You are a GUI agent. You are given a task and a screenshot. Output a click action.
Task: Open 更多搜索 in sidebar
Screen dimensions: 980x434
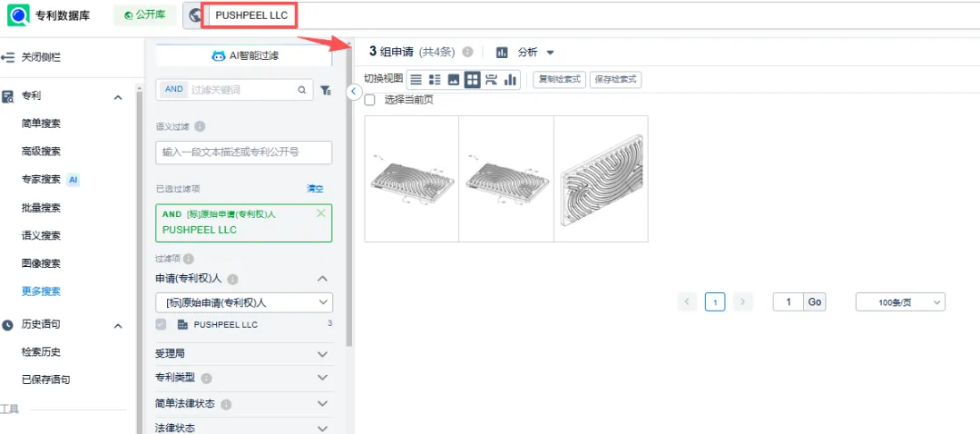[41, 291]
